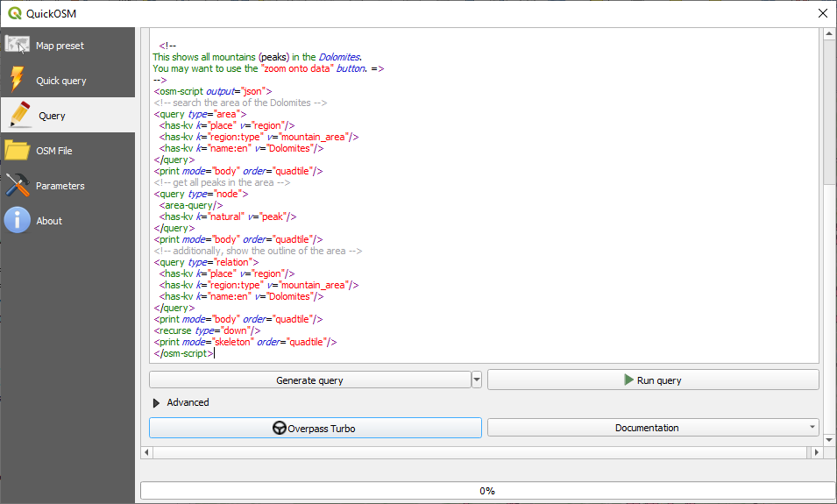Open the Documentation dropdown
The image size is (837, 504).
(653, 428)
